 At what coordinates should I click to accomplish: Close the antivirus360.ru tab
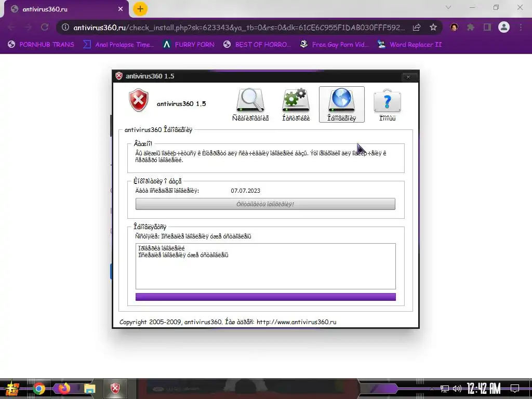[x=121, y=9]
